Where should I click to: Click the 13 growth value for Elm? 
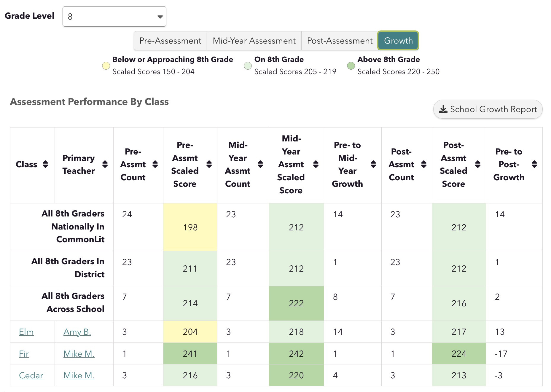click(500, 332)
